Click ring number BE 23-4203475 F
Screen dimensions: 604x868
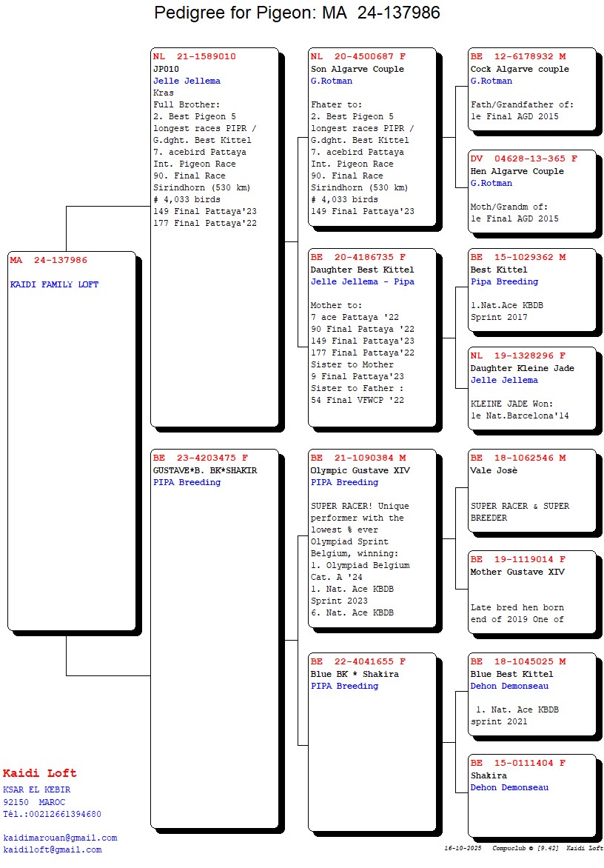coord(201,458)
